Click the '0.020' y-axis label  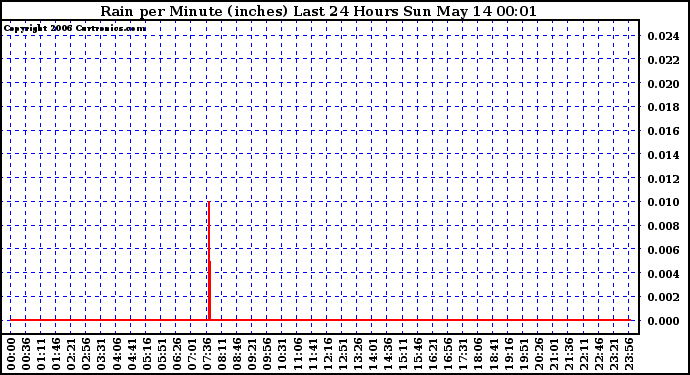(x=663, y=84)
